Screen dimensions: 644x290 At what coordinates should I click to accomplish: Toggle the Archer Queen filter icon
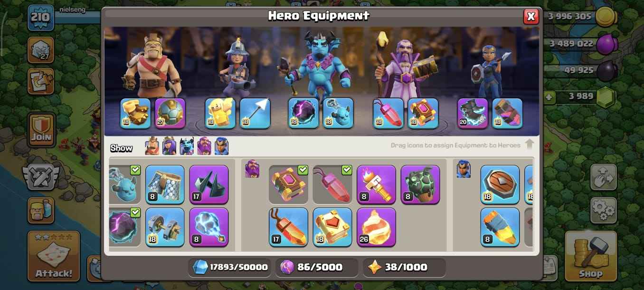tap(170, 146)
